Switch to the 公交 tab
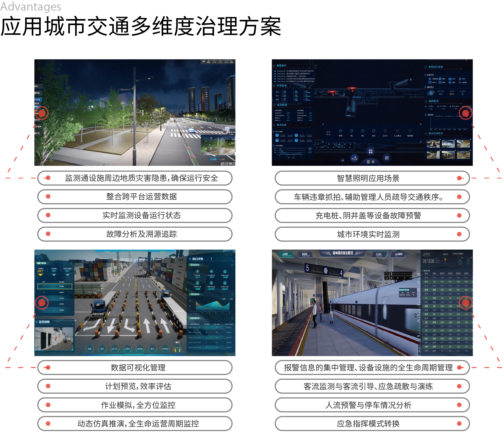The width and height of the screenshot is (504, 435). [379, 254]
